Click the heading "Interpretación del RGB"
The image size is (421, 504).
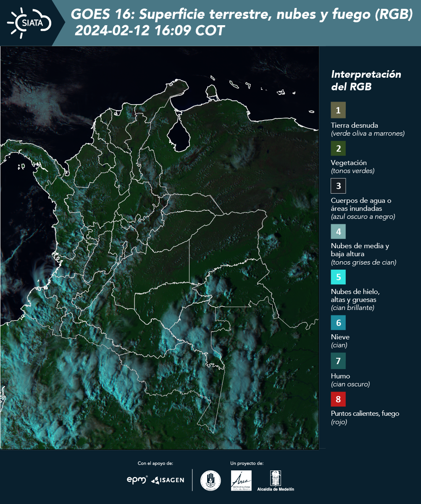tap(366, 81)
